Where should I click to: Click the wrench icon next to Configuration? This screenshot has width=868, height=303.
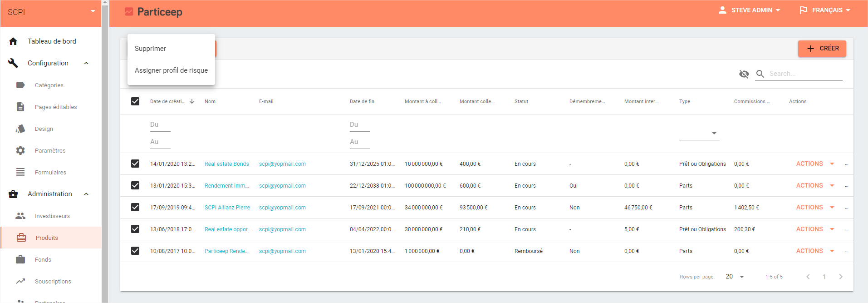pos(13,63)
